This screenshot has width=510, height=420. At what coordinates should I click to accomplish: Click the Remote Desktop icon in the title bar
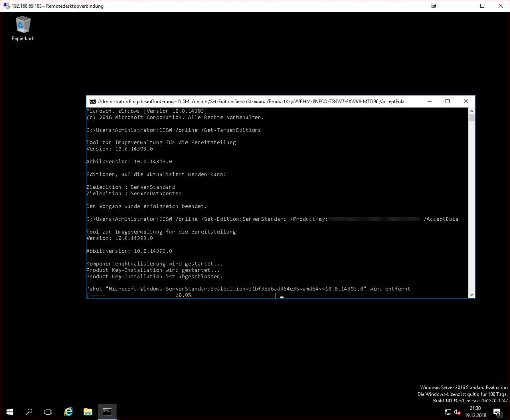[x=6, y=6]
